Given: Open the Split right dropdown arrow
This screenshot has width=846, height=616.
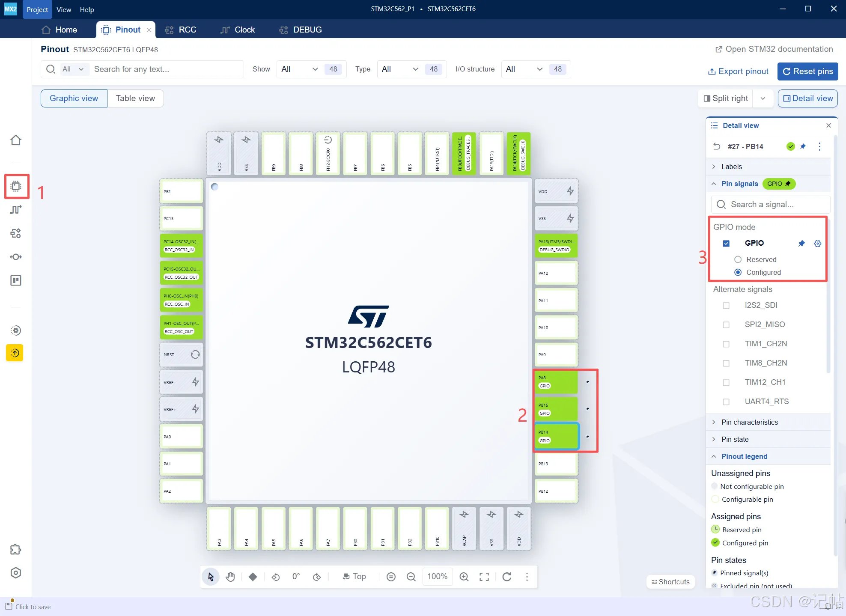Looking at the screenshot, I should (763, 98).
